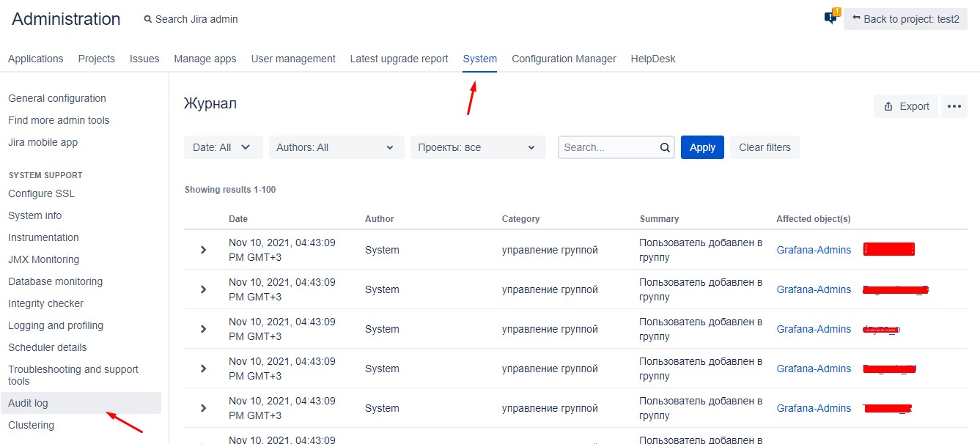Click Showing results 1-100 text
The image size is (980, 444).
pyautogui.click(x=230, y=189)
